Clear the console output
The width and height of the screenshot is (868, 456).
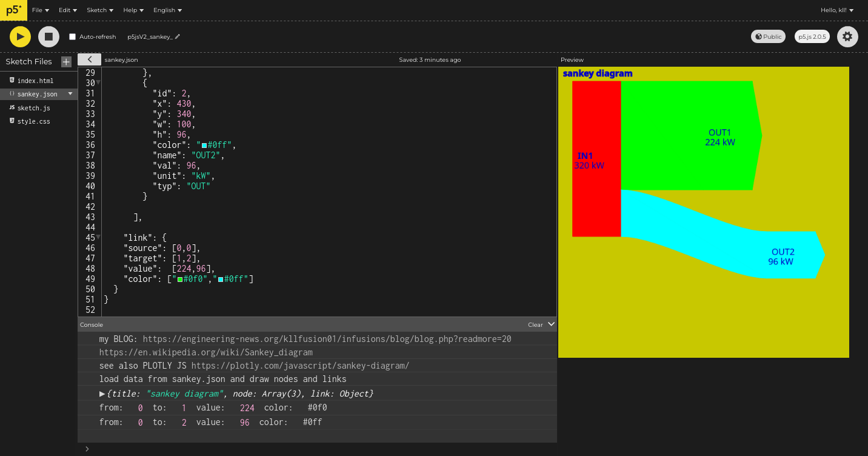click(535, 325)
